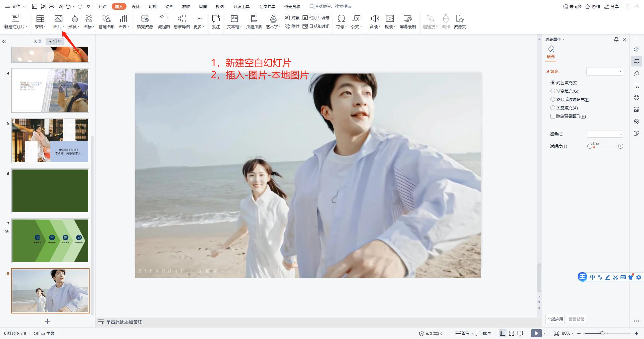Viewport: 644px width, 339px height.
Task: Expand the 备注 notes dropdown
Action: tap(472, 333)
